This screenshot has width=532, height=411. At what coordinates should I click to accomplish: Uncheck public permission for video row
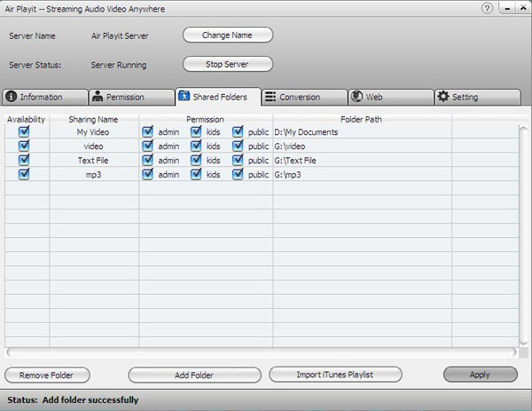pyautogui.click(x=238, y=146)
